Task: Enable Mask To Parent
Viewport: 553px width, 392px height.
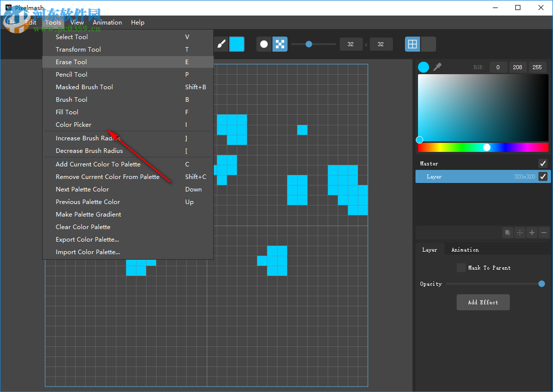Action: tap(461, 267)
